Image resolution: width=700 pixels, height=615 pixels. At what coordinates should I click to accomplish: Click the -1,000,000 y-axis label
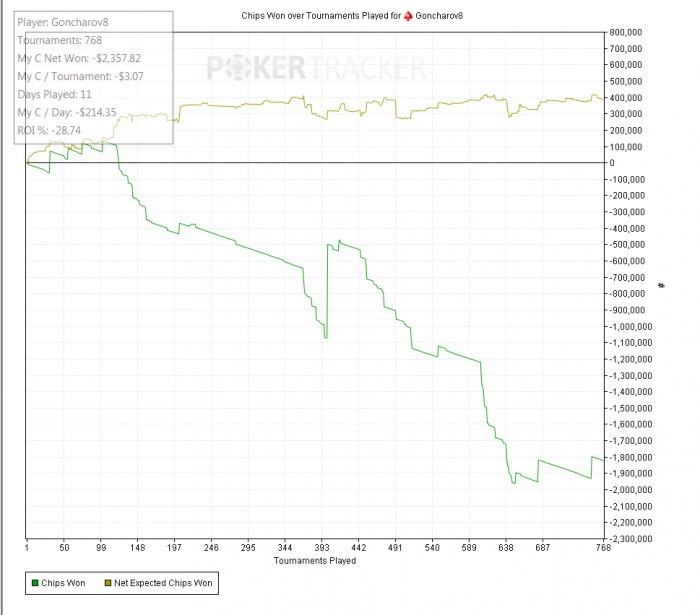coord(631,326)
